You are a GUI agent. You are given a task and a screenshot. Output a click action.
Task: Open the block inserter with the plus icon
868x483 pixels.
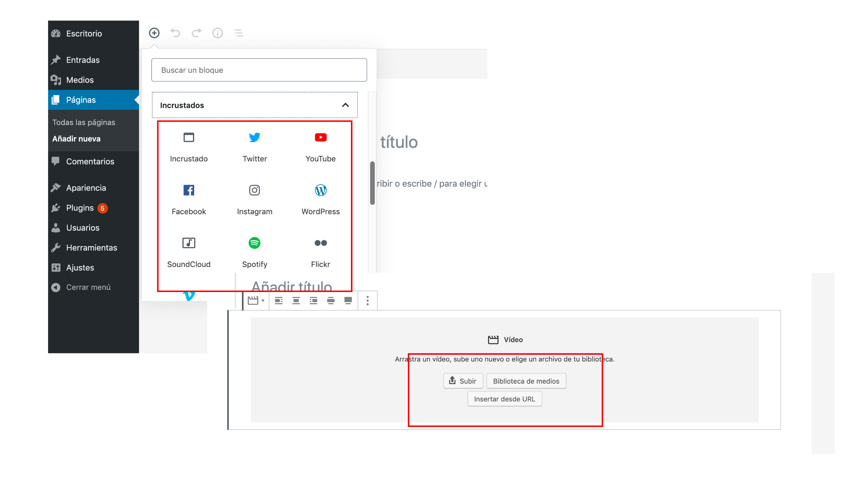(x=154, y=33)
